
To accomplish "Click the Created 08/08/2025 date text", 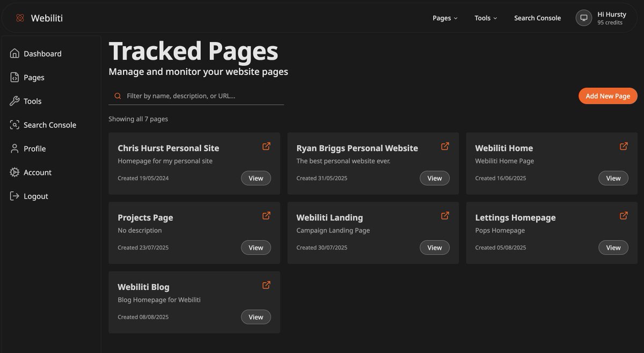I will 143,317.
